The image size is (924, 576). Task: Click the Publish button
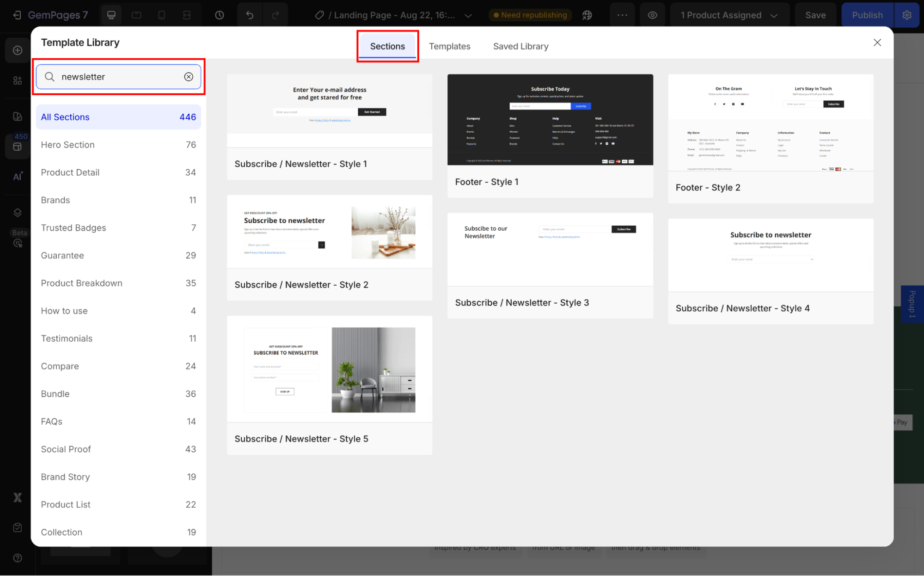click(867, 15)
